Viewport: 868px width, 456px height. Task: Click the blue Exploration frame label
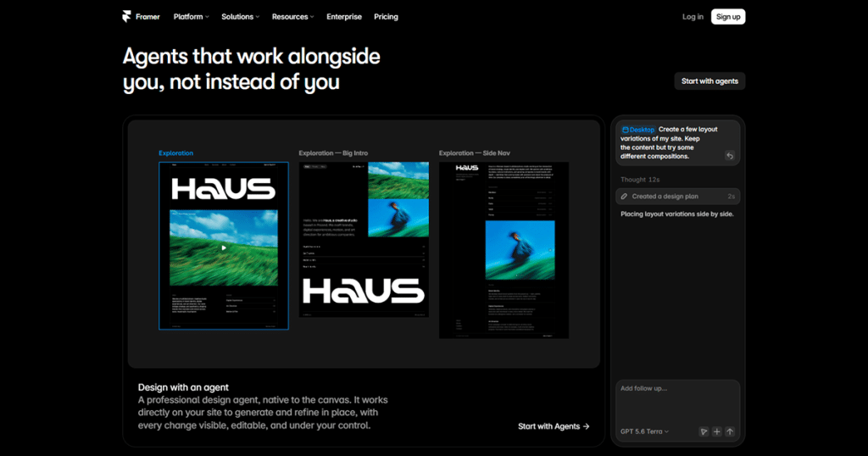176,153
